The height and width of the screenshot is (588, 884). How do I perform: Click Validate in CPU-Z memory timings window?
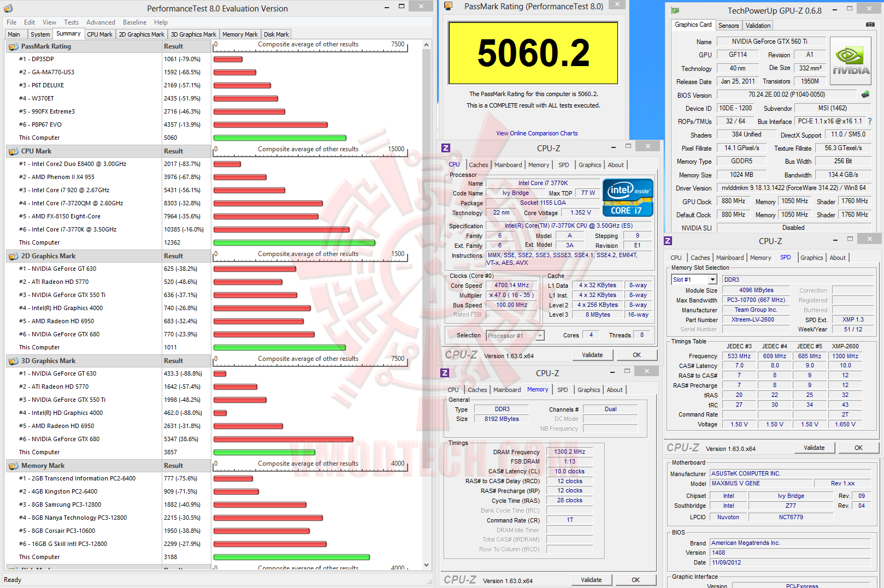point(591,580)
